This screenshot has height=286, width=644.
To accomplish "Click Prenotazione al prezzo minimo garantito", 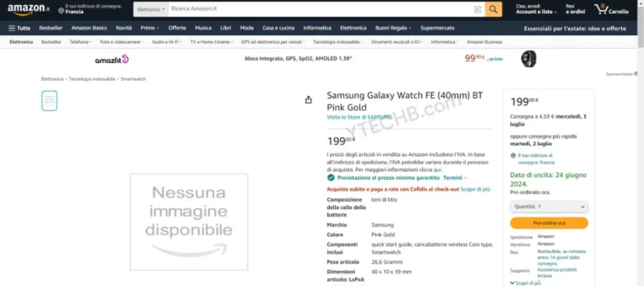I will click(x=388, y=178).
